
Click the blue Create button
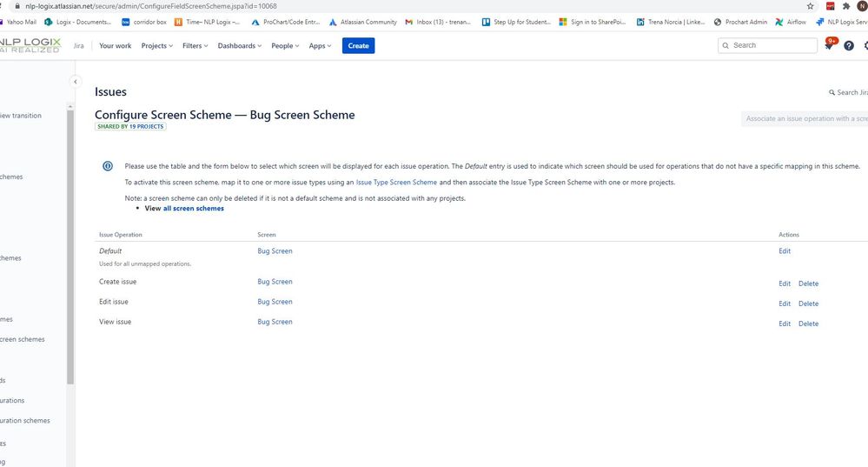click(358, 45)
